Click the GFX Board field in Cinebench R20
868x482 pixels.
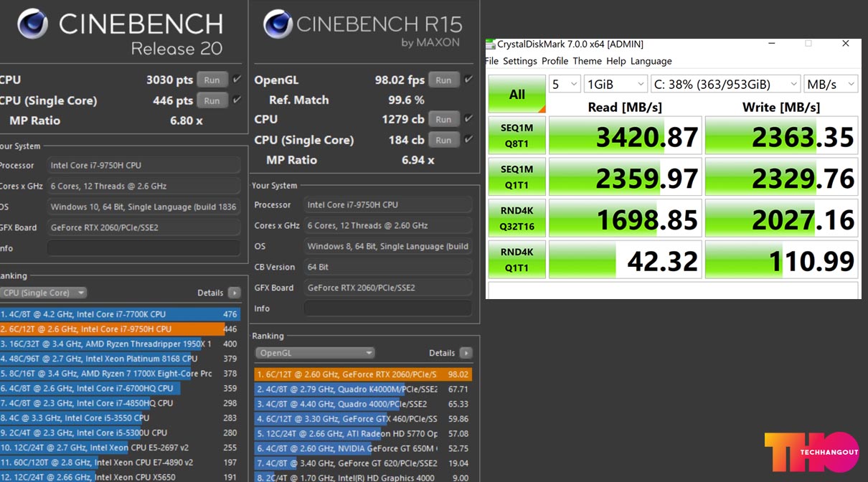pyautogui.click(x=143, y=227)
